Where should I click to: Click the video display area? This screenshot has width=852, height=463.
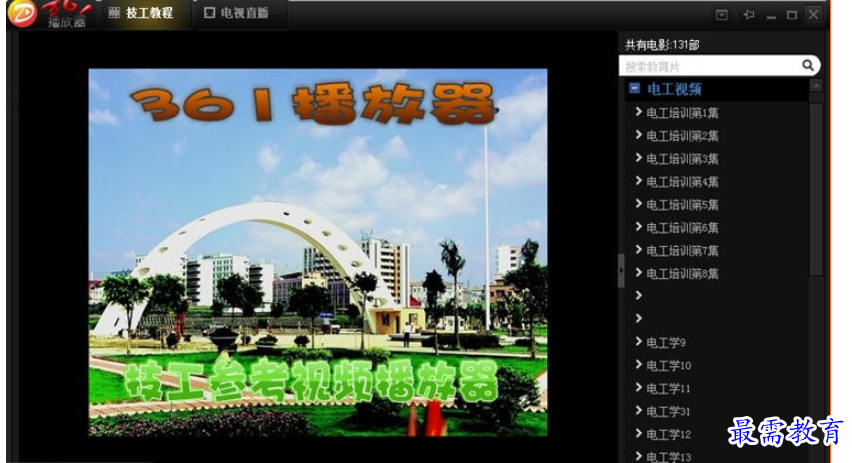coord(318,252)
